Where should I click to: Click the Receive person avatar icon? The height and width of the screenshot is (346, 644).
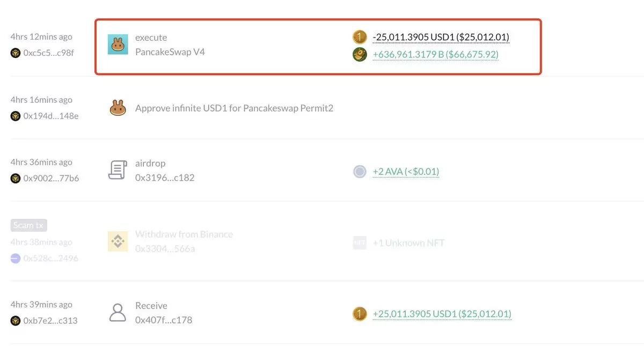tap(118, 312)
